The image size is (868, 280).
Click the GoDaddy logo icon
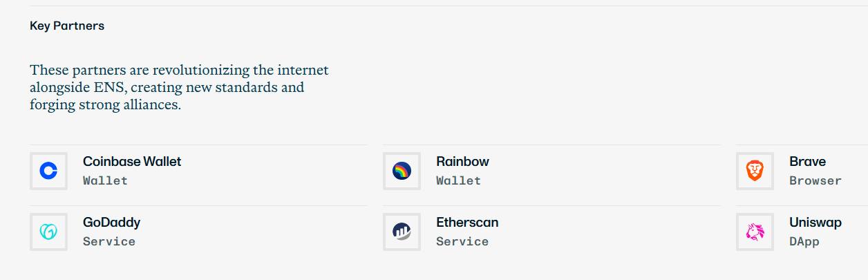click(x=48, y=232)
